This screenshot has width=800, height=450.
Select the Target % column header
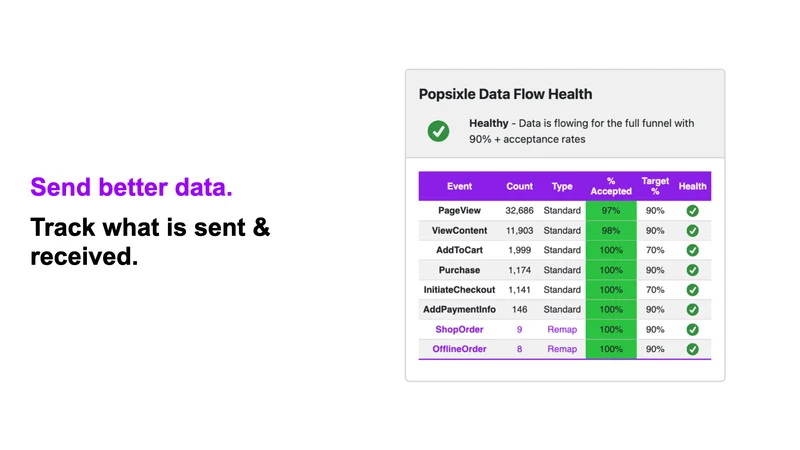[655, 186]
